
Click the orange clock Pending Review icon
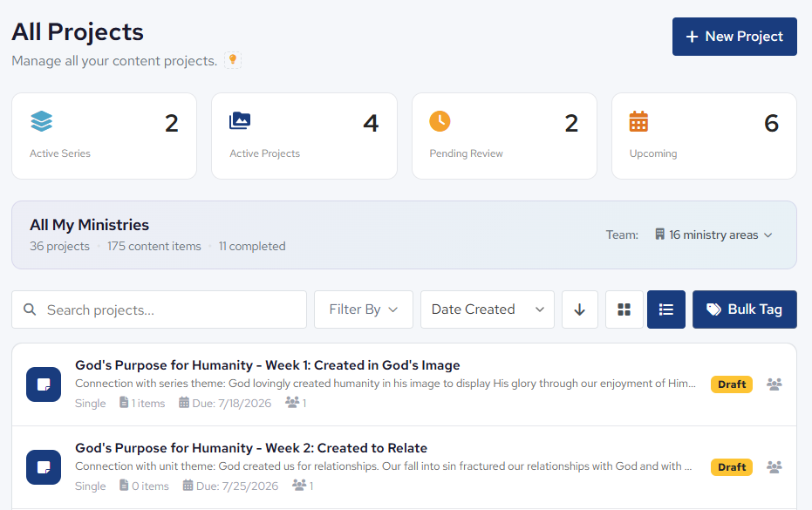pyautogui.click(x=440, y=121)
